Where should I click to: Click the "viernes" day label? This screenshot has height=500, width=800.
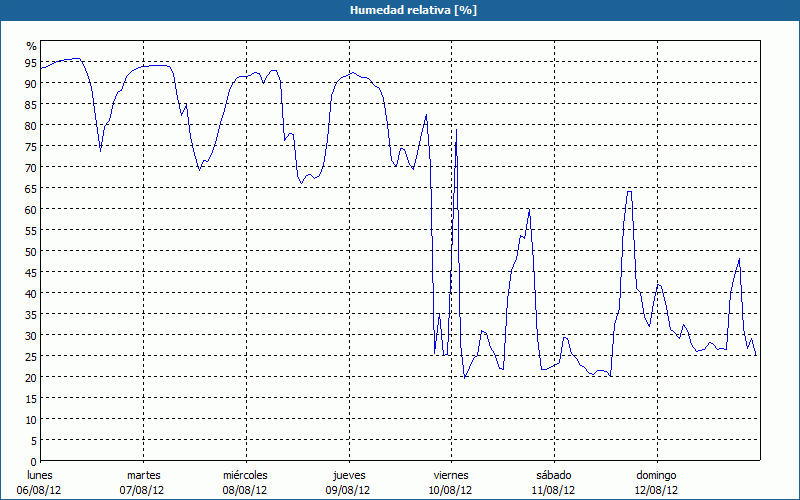click(451, 475)
